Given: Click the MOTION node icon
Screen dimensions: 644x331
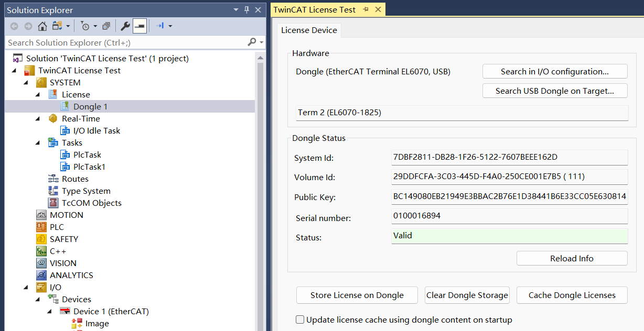Looking at the screenshot, I should [x=41, y=215].
